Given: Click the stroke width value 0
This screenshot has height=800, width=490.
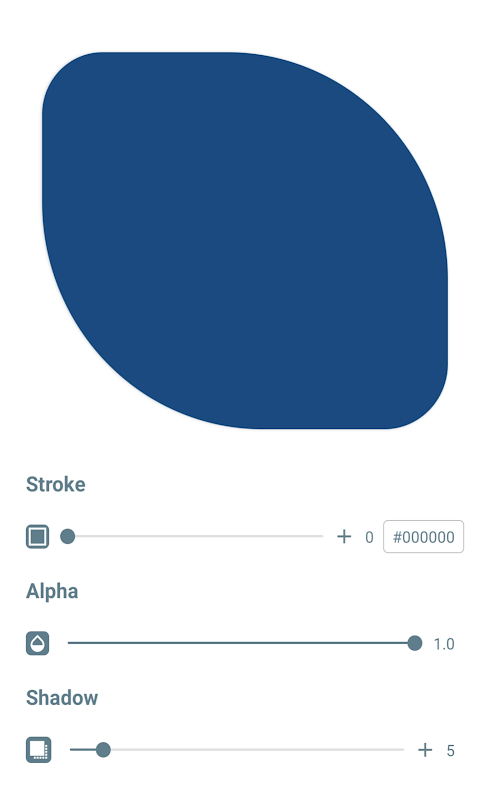Looking at the screenshot, I should [369, 537].
